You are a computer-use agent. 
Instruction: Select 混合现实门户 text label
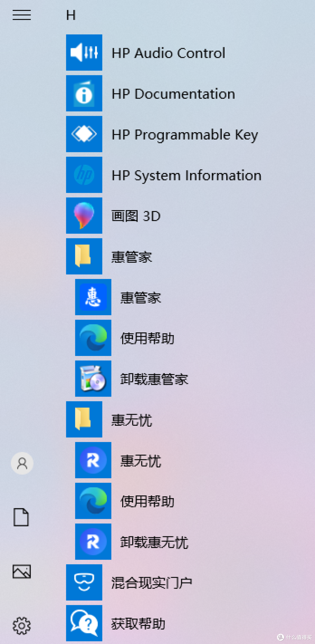point(152,583)
